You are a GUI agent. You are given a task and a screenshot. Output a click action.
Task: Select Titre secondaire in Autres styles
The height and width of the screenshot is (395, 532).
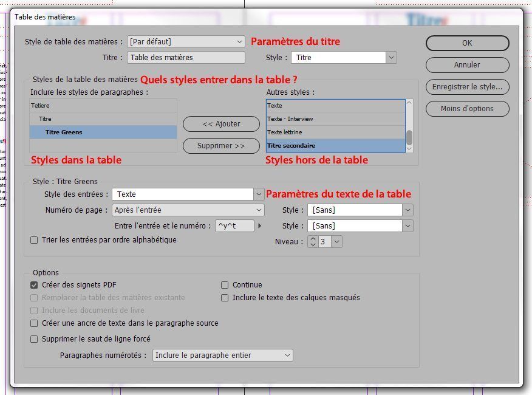coord(336,145)
